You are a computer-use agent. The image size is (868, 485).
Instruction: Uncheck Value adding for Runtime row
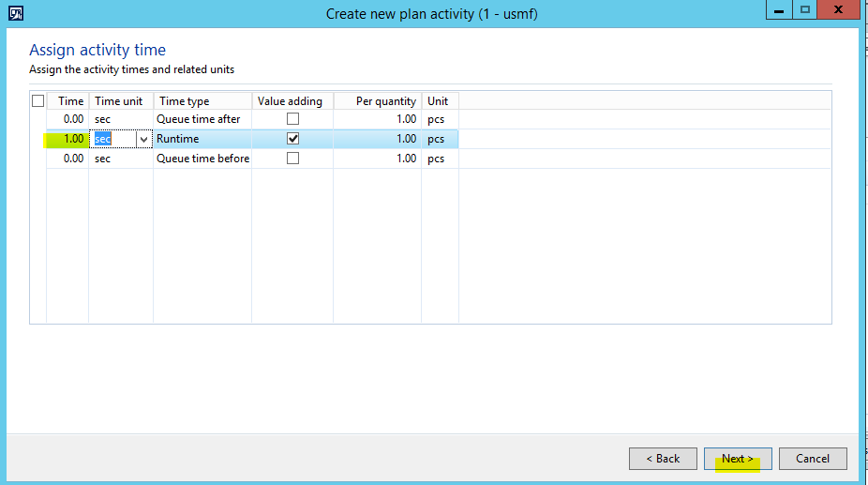coord(292,139)
